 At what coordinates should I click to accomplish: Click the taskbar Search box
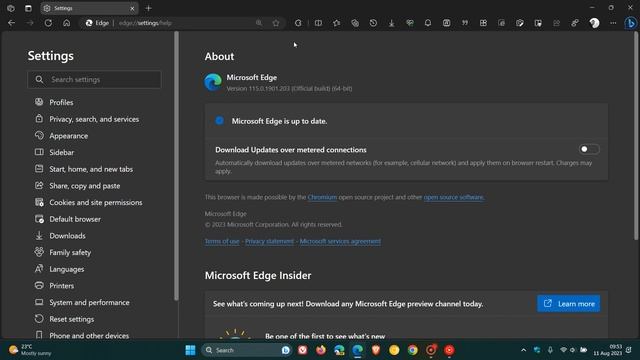coord(246,350)
